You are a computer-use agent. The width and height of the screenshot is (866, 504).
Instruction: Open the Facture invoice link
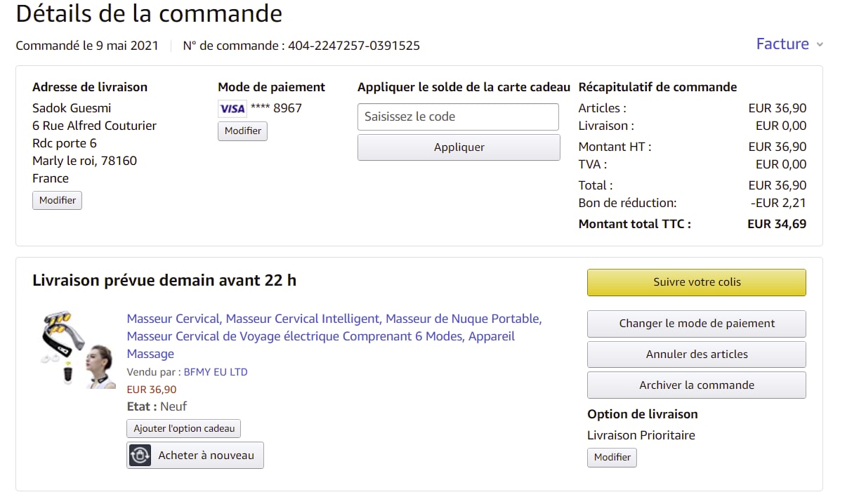[782, 44]
